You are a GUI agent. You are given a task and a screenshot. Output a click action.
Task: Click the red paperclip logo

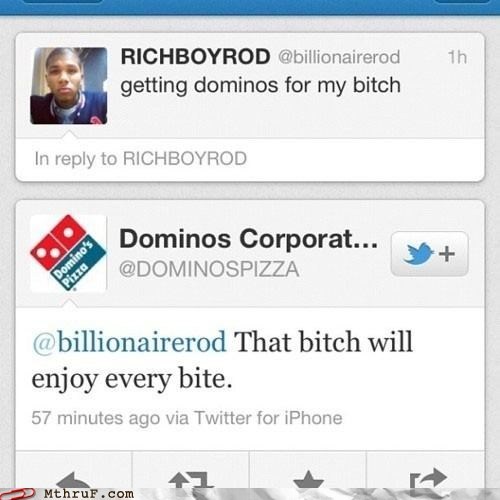tap(17, 494)
